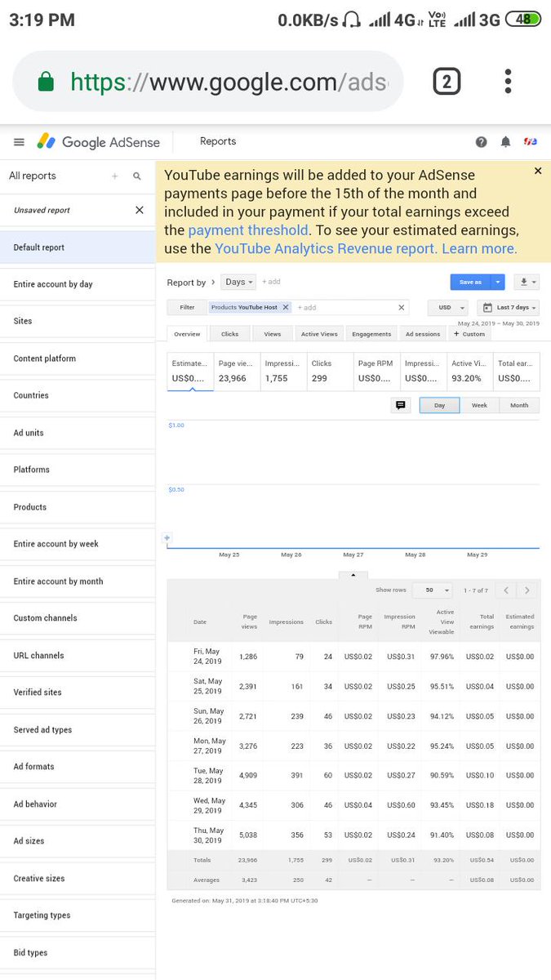The width and height of the screenshot is (551, 980).
Task: Add a dimension next to Days
Action: pos(271,282)
